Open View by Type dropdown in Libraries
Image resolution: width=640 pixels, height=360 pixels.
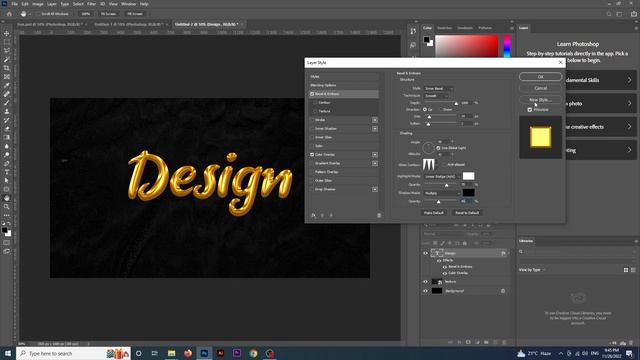click(532, 270)
